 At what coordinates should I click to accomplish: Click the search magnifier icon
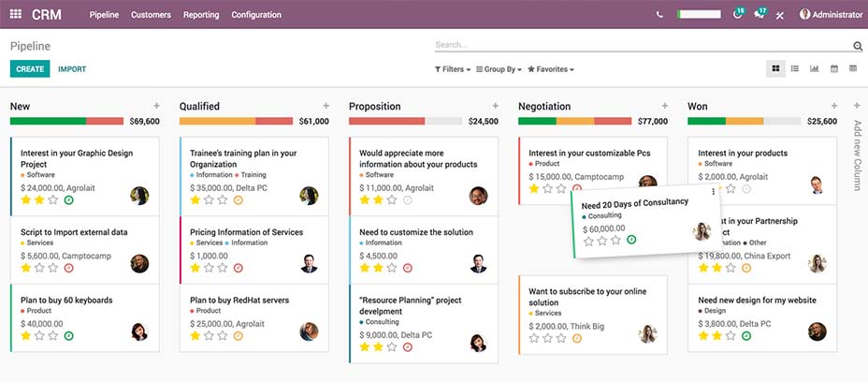(858, 46)
